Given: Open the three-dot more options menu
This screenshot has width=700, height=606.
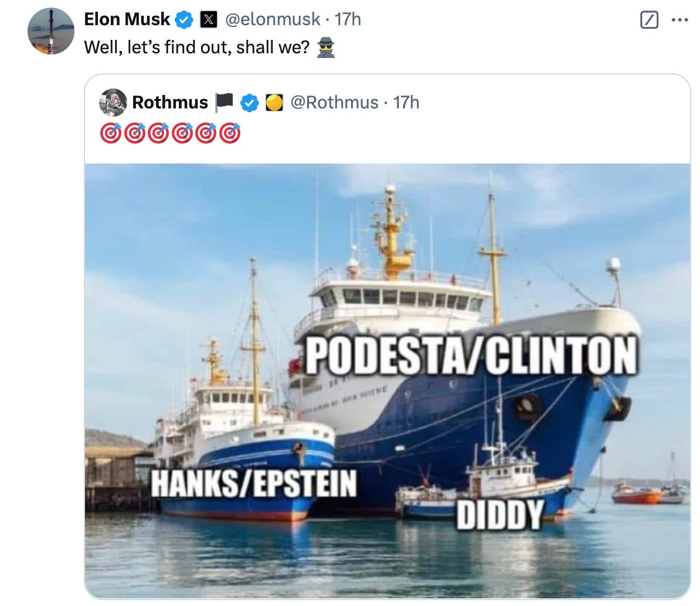Looking at the screenshot, I should 679,20.
